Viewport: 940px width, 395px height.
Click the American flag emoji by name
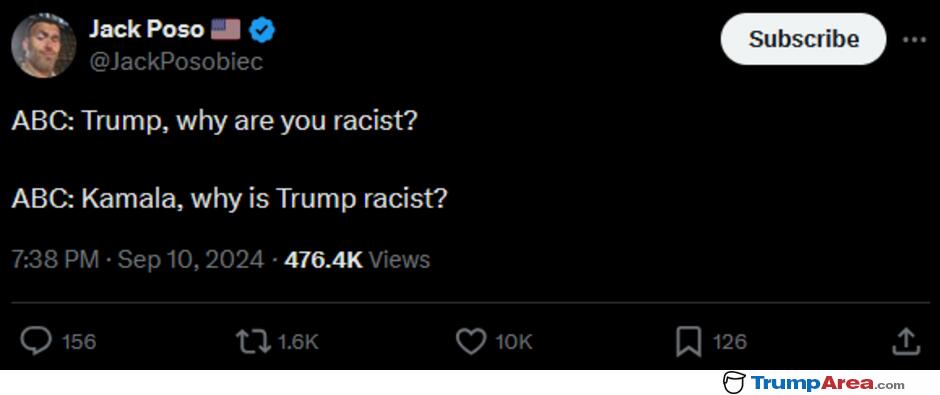tap(225, 29)
